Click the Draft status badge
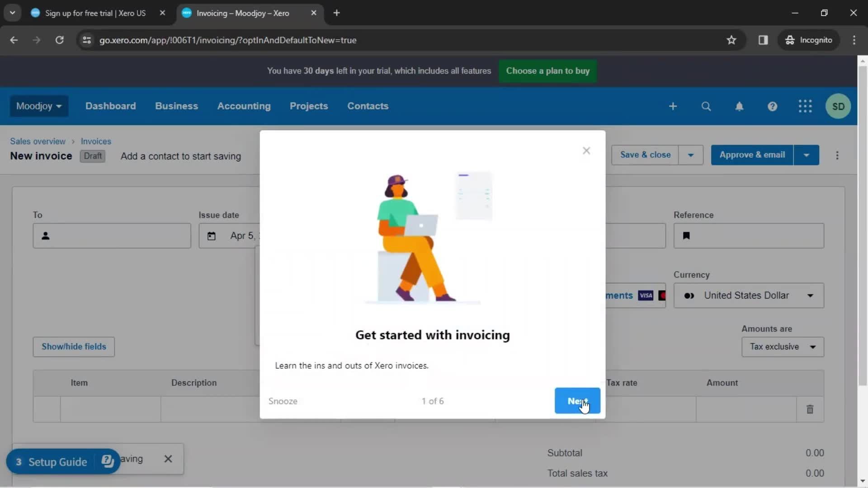 coord(93,156)
